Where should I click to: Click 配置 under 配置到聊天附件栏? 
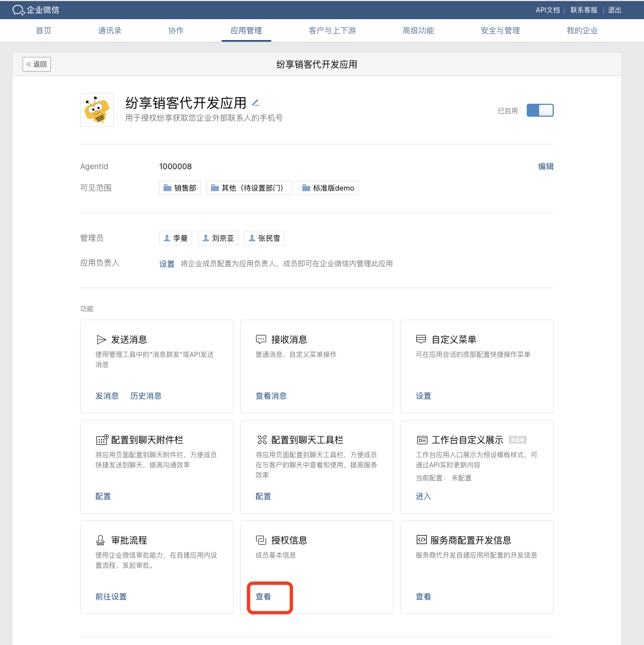(x=103, y=496)
